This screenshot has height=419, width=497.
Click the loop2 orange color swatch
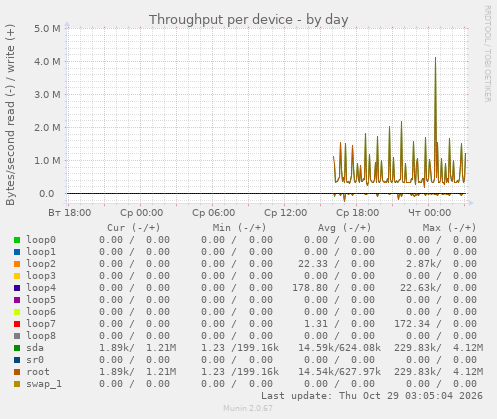click(17, 264)
